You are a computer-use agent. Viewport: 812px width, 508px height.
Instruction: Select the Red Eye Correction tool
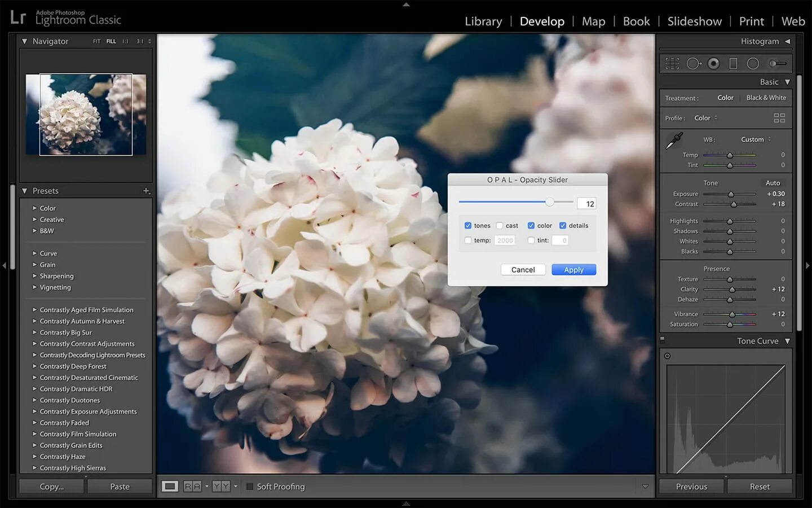click(713, 63)
